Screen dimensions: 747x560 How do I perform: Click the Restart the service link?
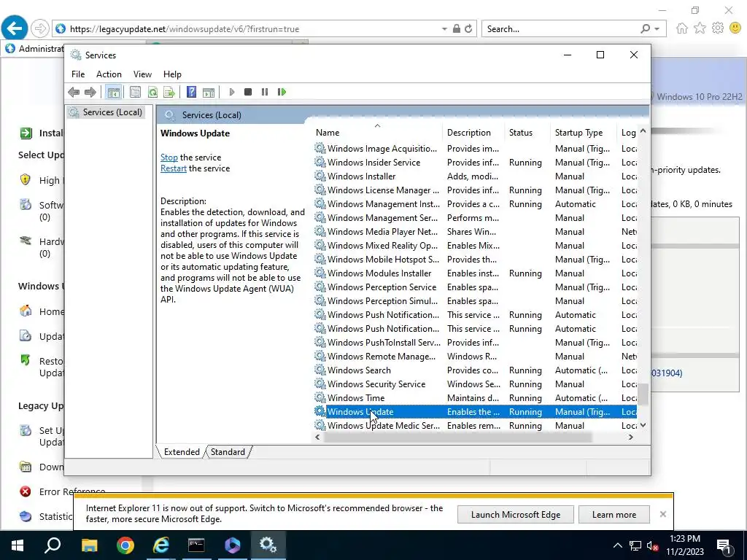click(x=174, y=168)
